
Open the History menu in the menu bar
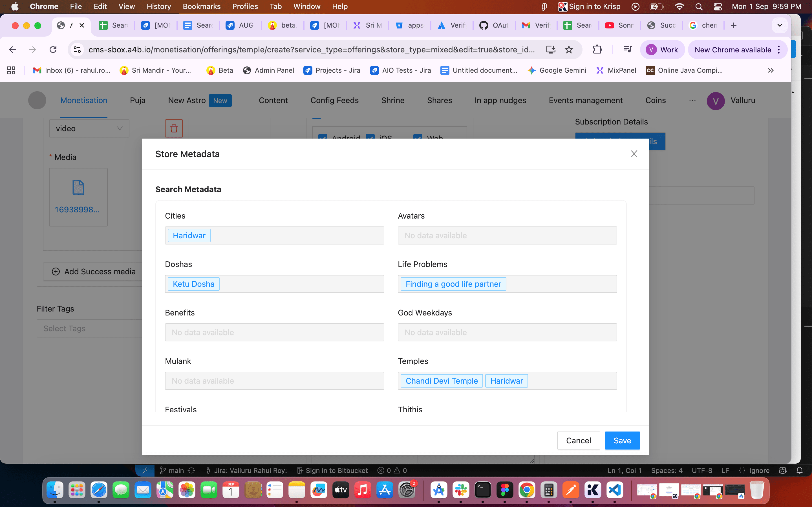(x=158, y=6)
